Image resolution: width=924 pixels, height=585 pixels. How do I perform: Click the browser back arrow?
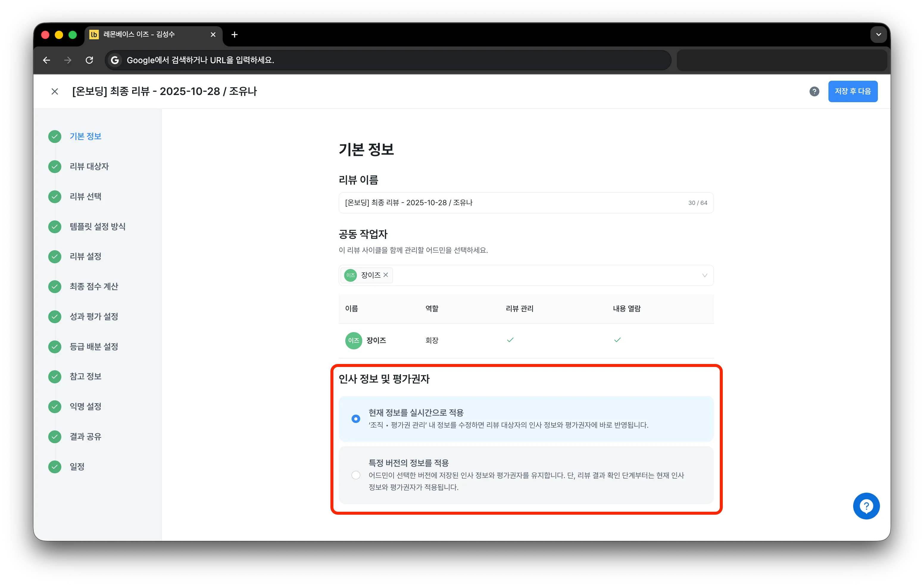[x=46, y=60]
